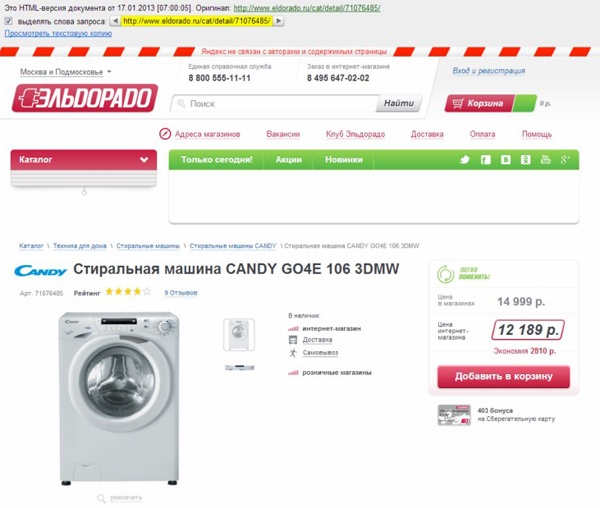Open the Новинки tab
This screenshot has width=600, height=508.
pyautogui.click(x=344, y=160)
